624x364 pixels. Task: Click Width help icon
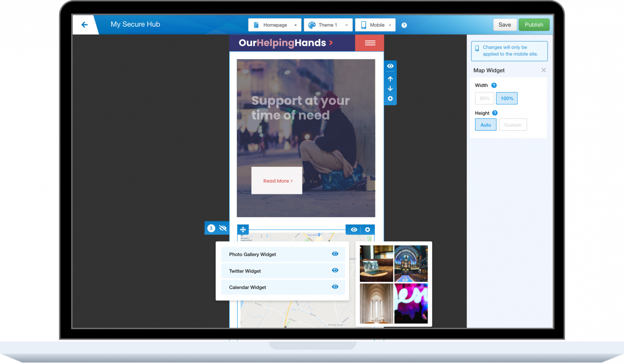pos(494,85)
